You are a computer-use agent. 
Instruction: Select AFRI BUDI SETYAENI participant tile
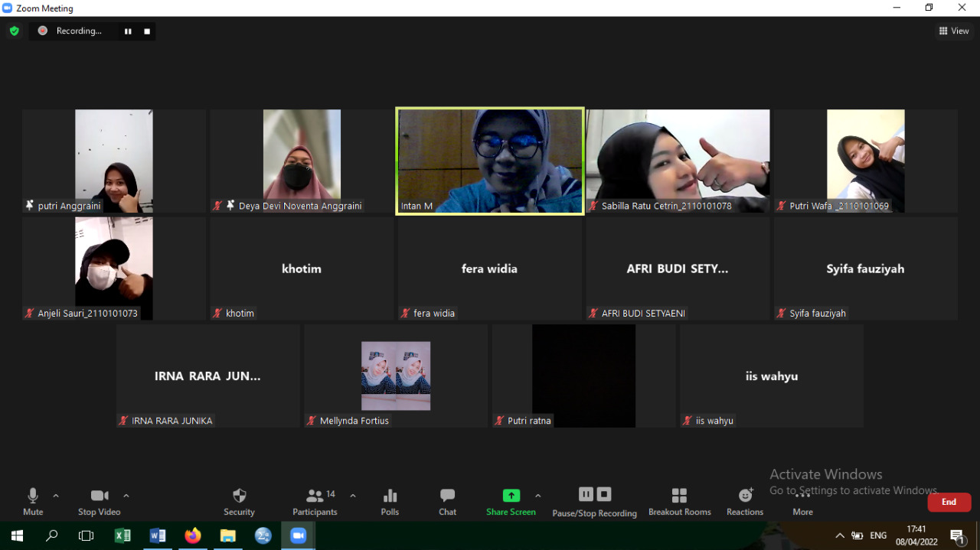coord(678,268)
